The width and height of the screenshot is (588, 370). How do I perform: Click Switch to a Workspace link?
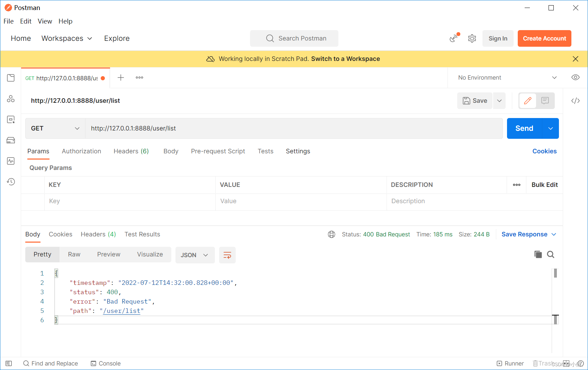point(345,59)
